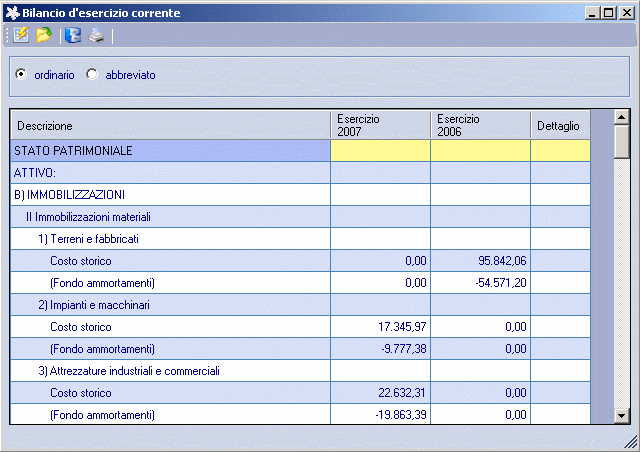Click the vertical scrollbar thumb
The width and height of the screenshot is (640, 452).
(x=622, y=141)
